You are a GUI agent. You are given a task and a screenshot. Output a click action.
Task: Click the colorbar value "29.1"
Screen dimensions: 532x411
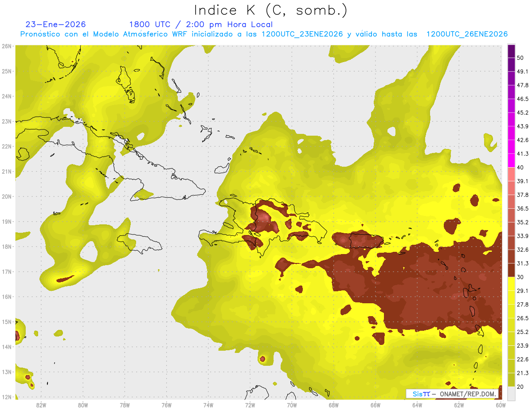coord(523,291)
